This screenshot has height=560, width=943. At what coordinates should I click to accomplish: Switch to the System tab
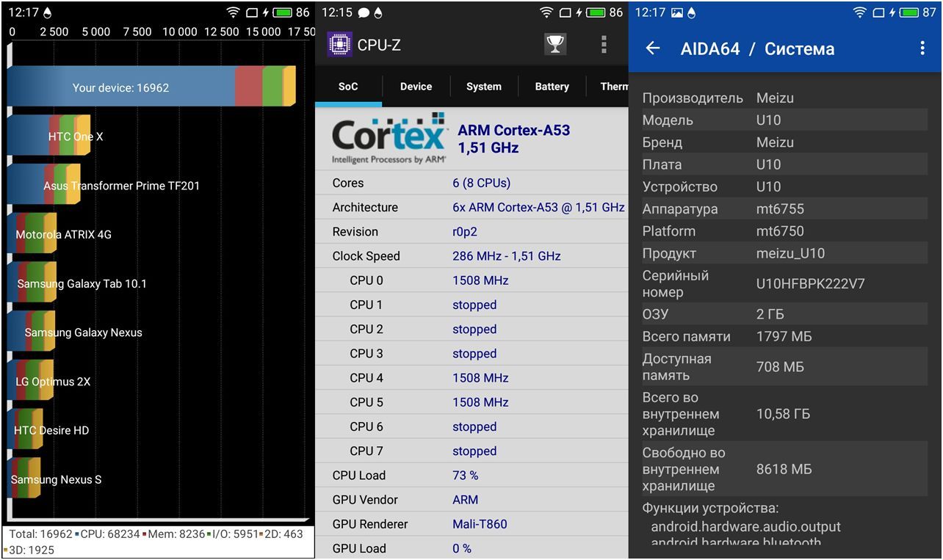pos(484,87)
